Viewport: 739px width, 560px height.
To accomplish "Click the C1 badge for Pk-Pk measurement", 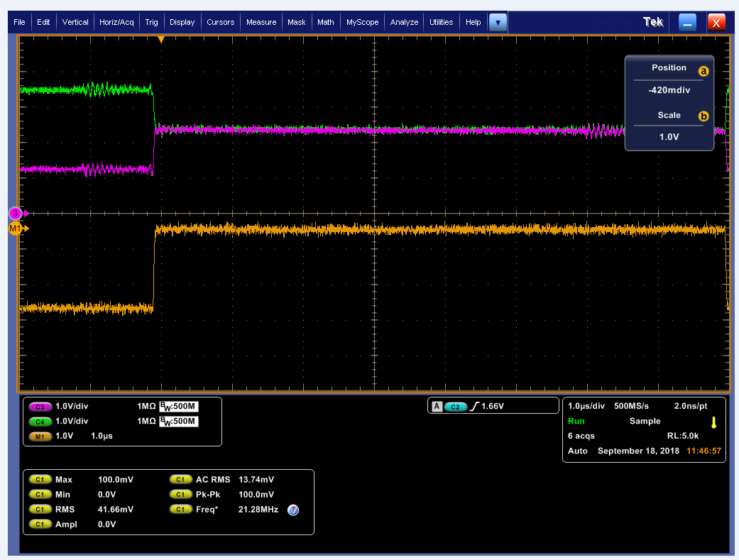I will click(x=180, y=495).
